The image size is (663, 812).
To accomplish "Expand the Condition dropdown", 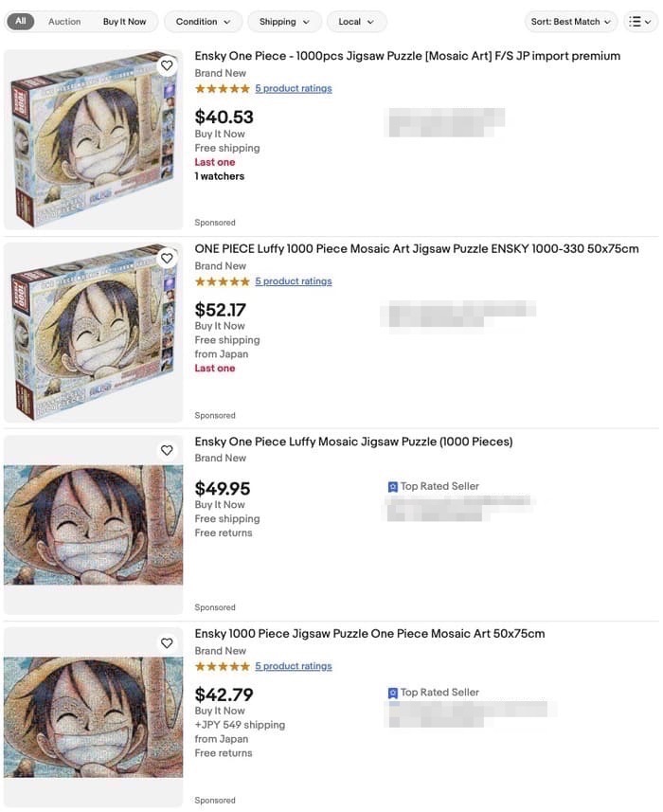I will click(203, 22).
